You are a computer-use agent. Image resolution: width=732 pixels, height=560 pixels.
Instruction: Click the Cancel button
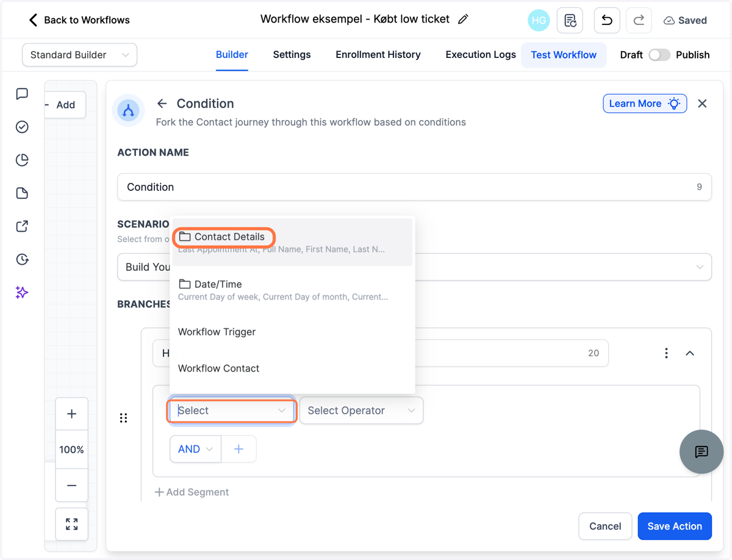[605, 526]
